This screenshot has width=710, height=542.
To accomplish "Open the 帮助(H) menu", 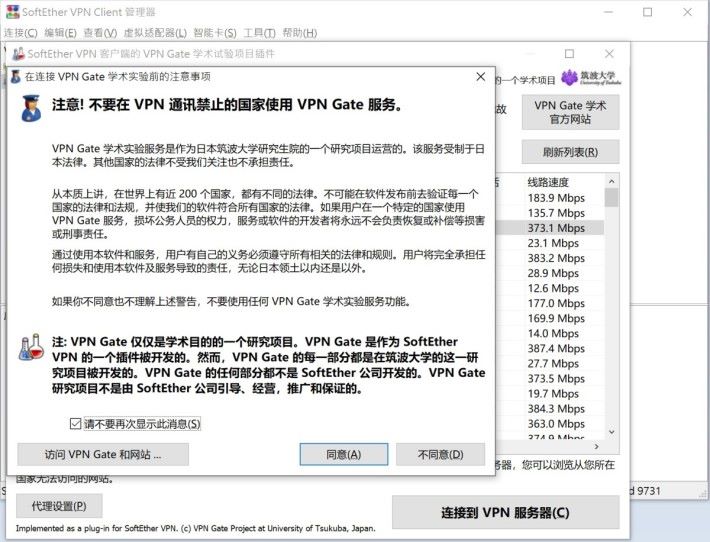I will coord(300,33).
